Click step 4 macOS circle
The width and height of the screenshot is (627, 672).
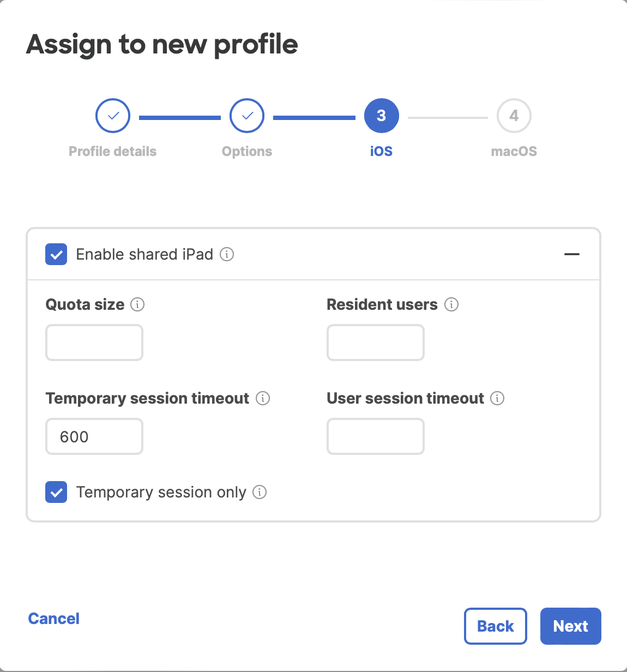tap(514, 116)
